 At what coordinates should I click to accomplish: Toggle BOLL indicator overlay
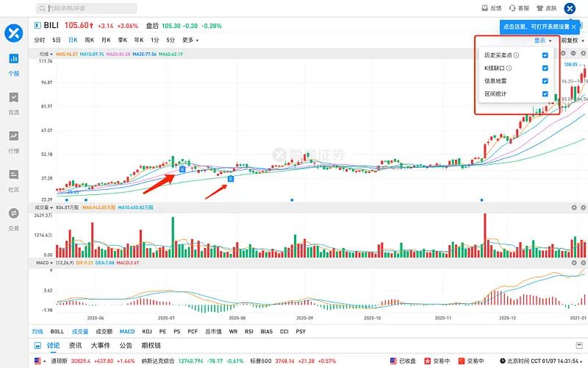click(57, 331)
